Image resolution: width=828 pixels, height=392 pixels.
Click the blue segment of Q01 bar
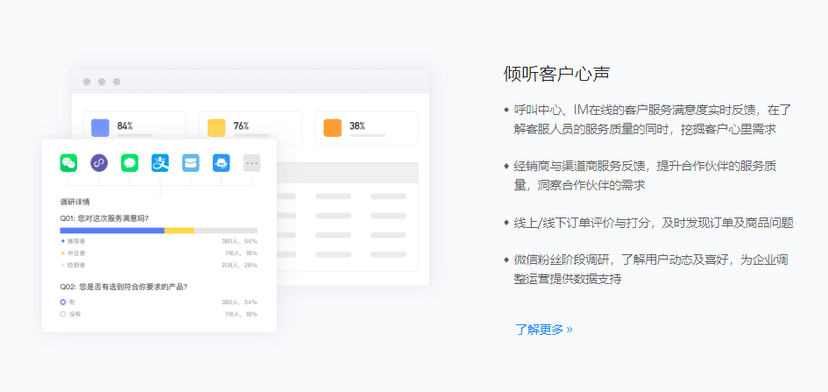coord(112,230)
